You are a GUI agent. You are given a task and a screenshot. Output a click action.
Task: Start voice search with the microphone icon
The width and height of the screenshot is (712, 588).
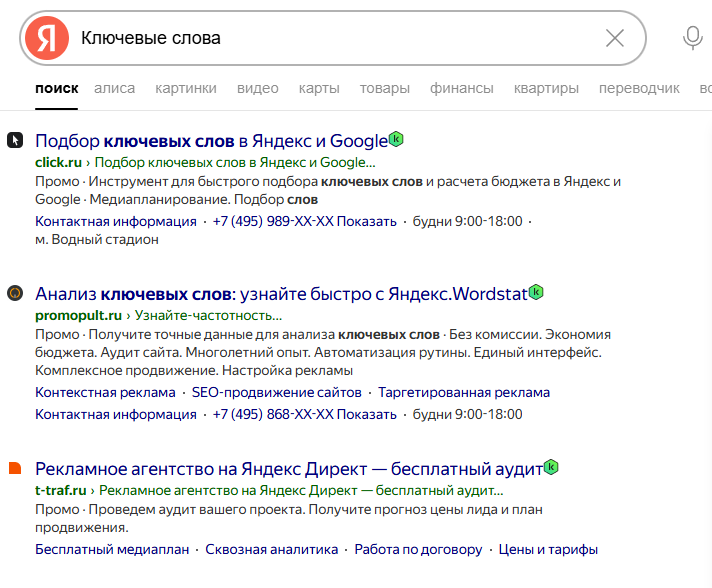[x=692, y=38]
